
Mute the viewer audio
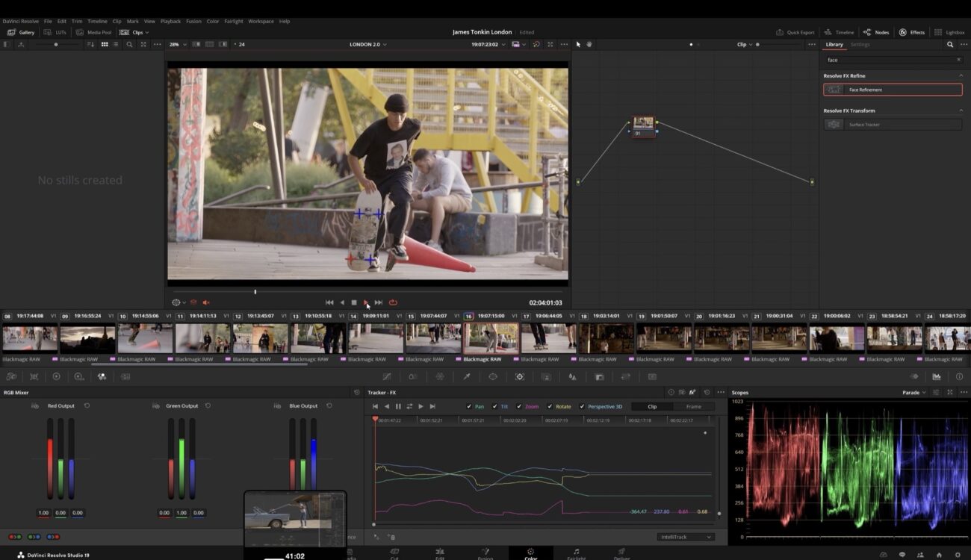point(206,302)
